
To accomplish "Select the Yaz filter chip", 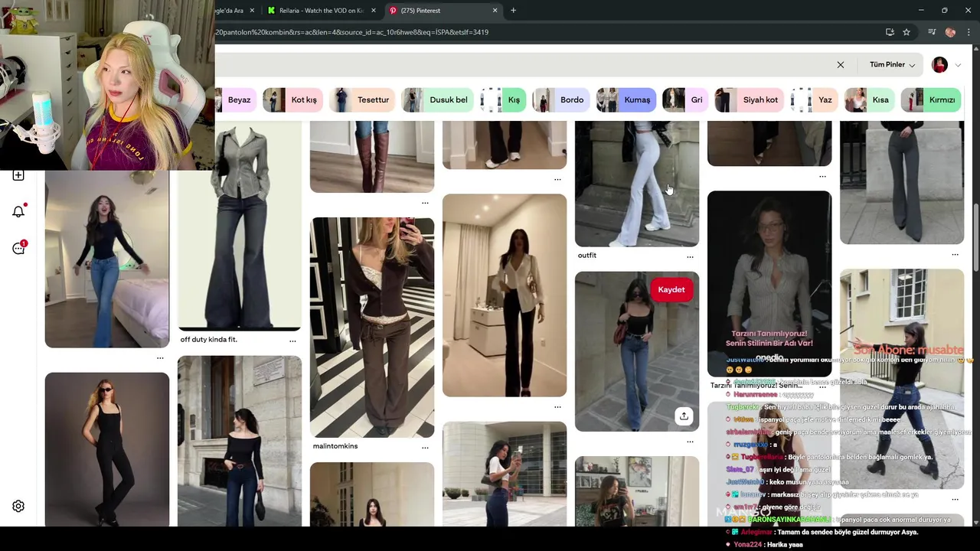I will point(814,99).
